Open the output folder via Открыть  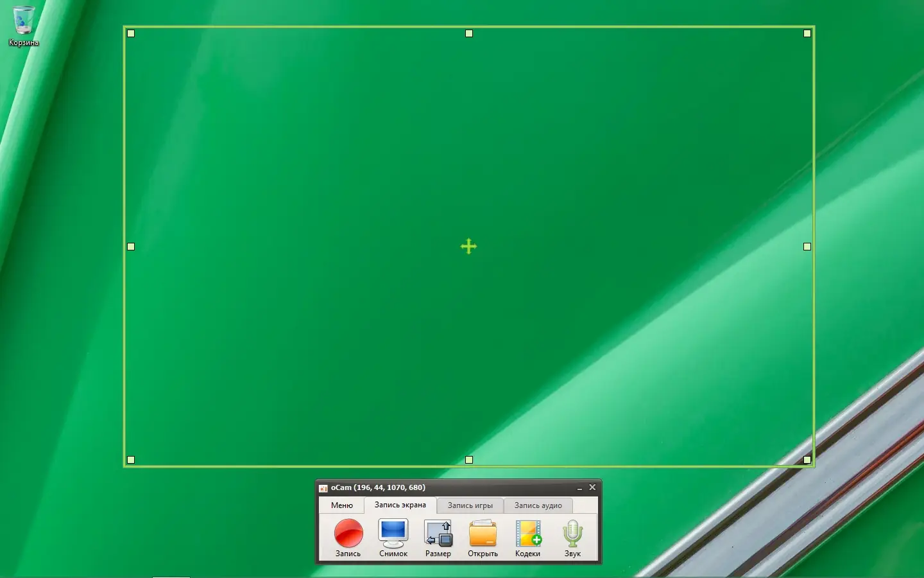tap(483, 538)
